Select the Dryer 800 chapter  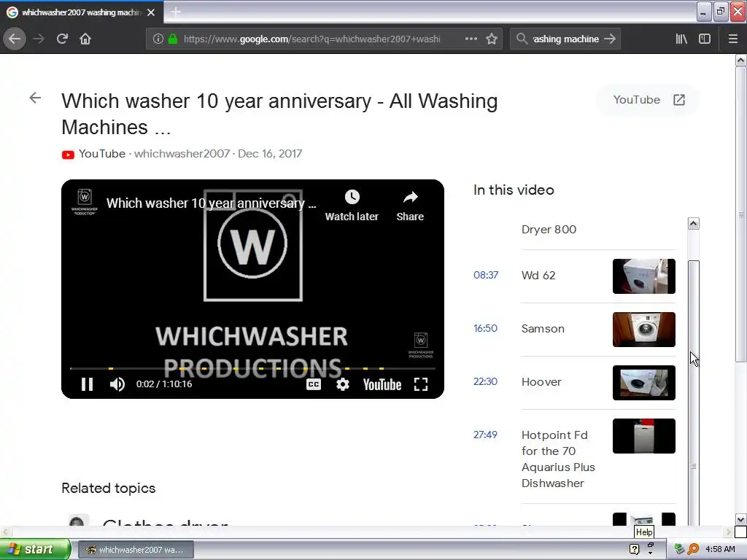tap(549, 230)
